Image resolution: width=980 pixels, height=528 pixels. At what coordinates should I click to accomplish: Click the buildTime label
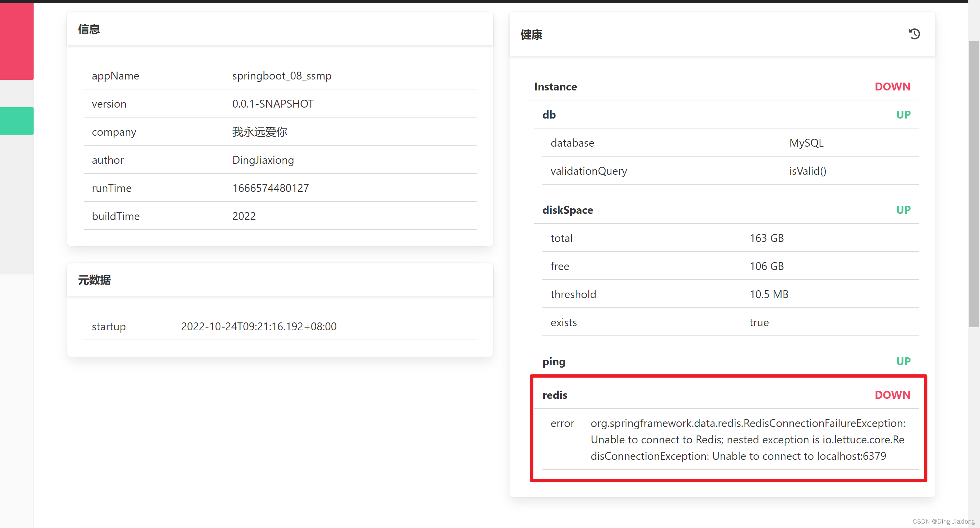[x=116, y=216]
